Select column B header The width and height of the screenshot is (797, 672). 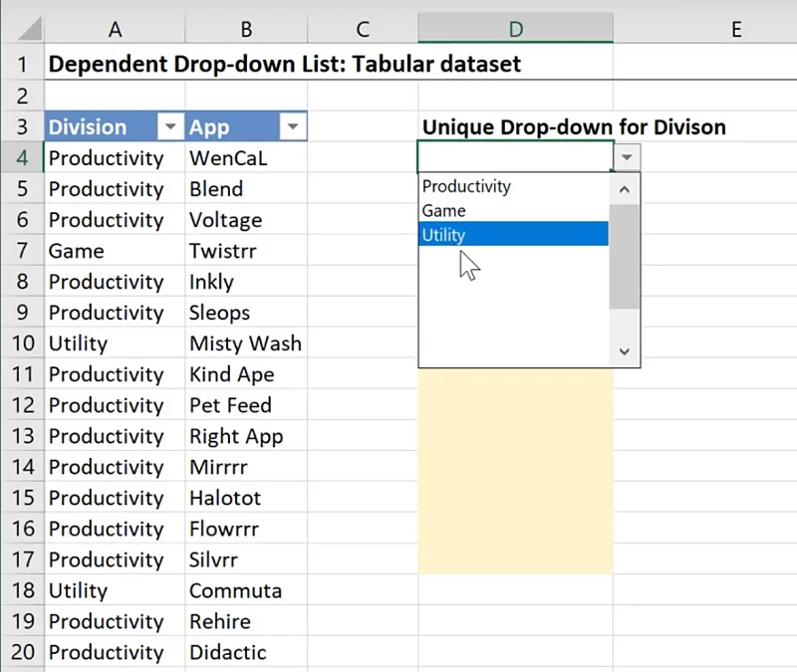(246, 30)
